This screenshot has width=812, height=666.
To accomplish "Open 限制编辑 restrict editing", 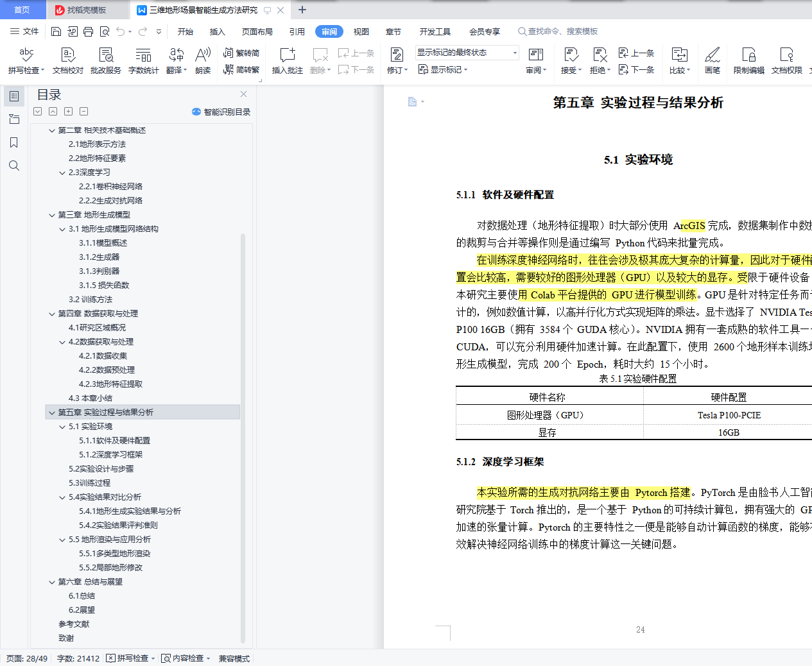I will click(x=749, y=61).
